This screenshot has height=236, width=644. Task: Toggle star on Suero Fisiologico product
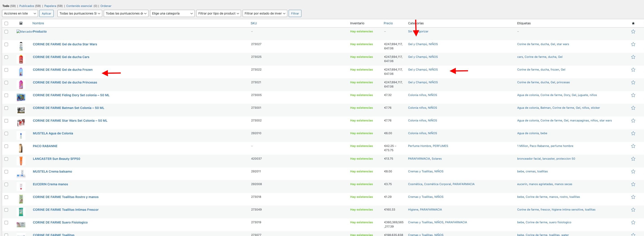[x=633, y=223]
